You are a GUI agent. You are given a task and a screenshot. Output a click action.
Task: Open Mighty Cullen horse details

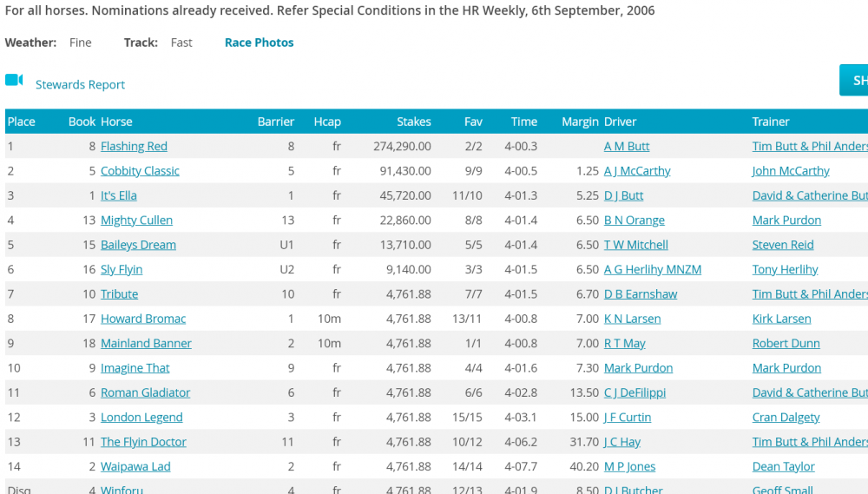136,220
